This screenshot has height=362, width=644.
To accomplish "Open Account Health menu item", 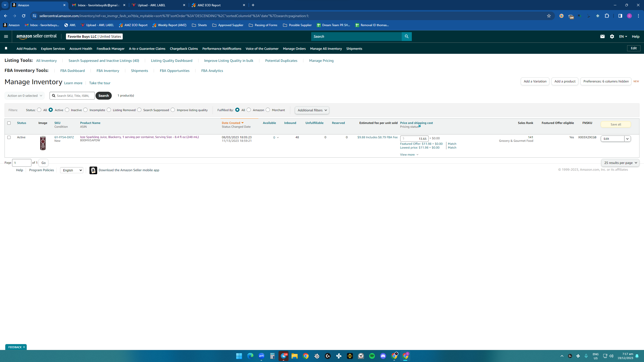I will pyautogui.click(x=81, y=49).
